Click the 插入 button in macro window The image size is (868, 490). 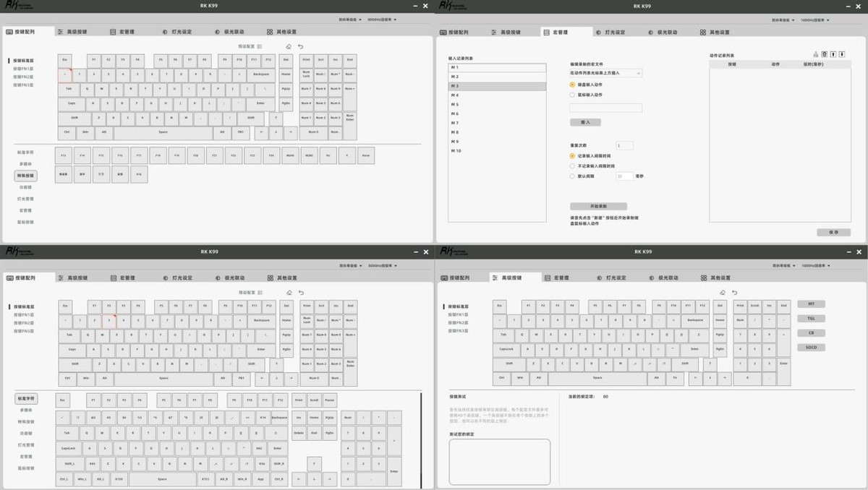[585, 122]
